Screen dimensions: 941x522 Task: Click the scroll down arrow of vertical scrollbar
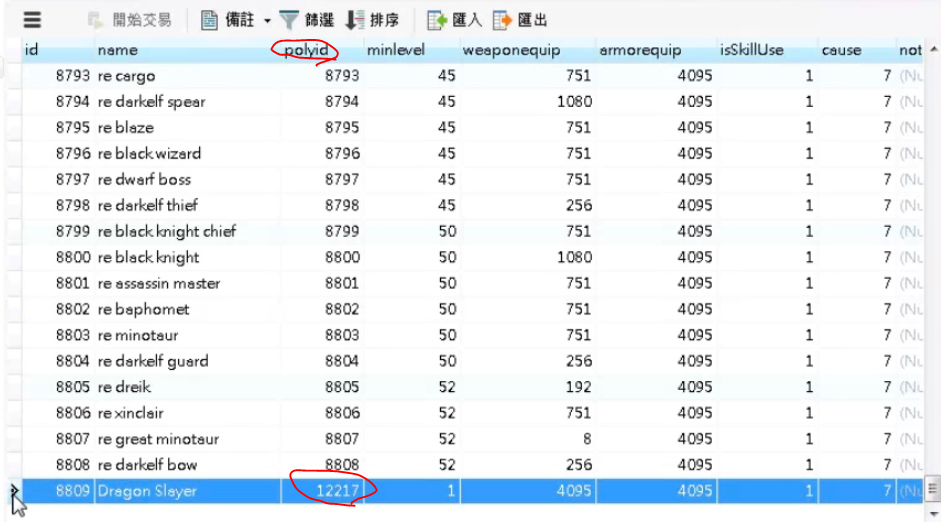pos(933,514)
